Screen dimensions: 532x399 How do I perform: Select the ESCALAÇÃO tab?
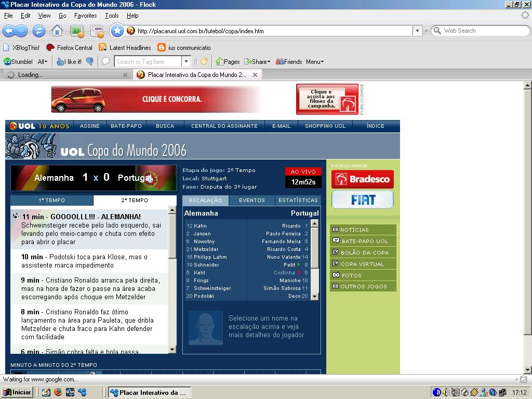click(206, 201)
